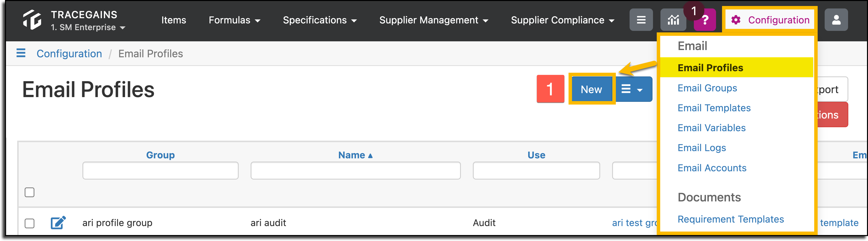Select Email Logs in Configuration menu
868x241 pixels.
(x=702, y=148)
